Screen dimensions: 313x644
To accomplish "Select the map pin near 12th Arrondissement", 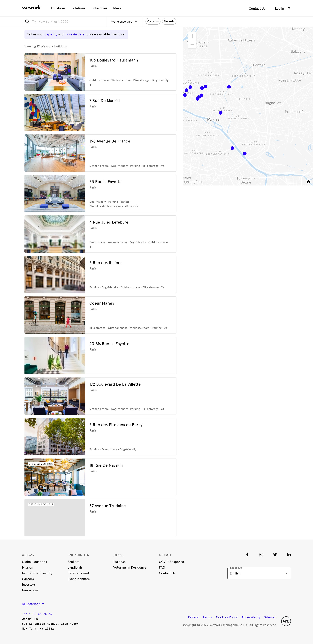I will tap(245, 154).
